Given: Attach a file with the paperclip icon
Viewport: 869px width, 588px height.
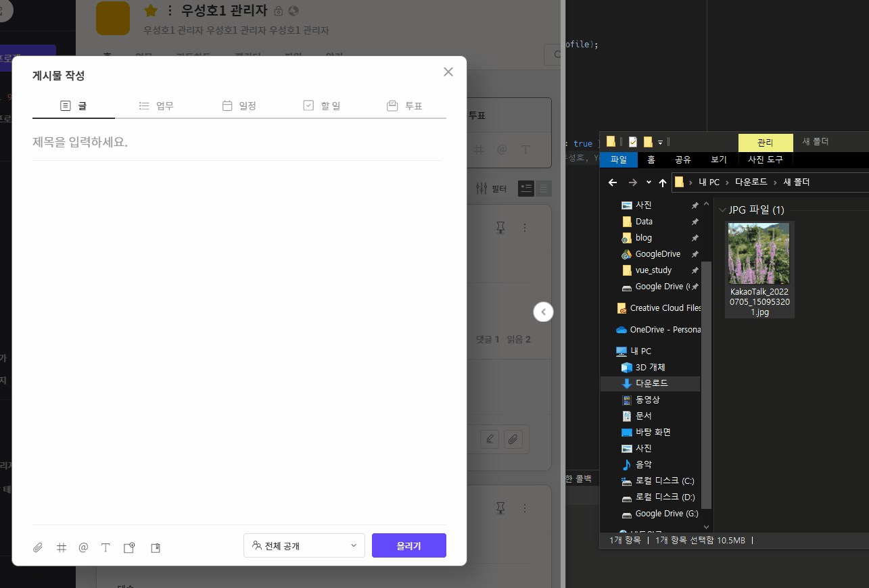Looking at the screenshot, I should pos(38,547).
